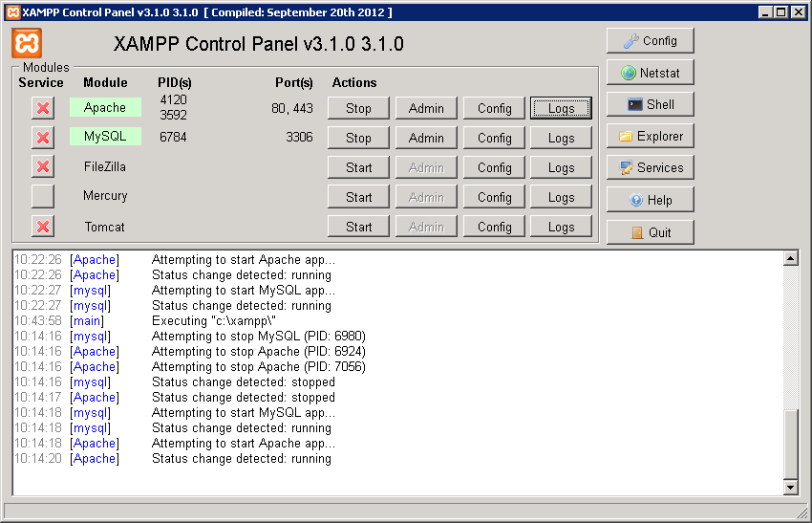The image size is (812, 523).
Task: Stop the Apache module
Action: (358, 108)
